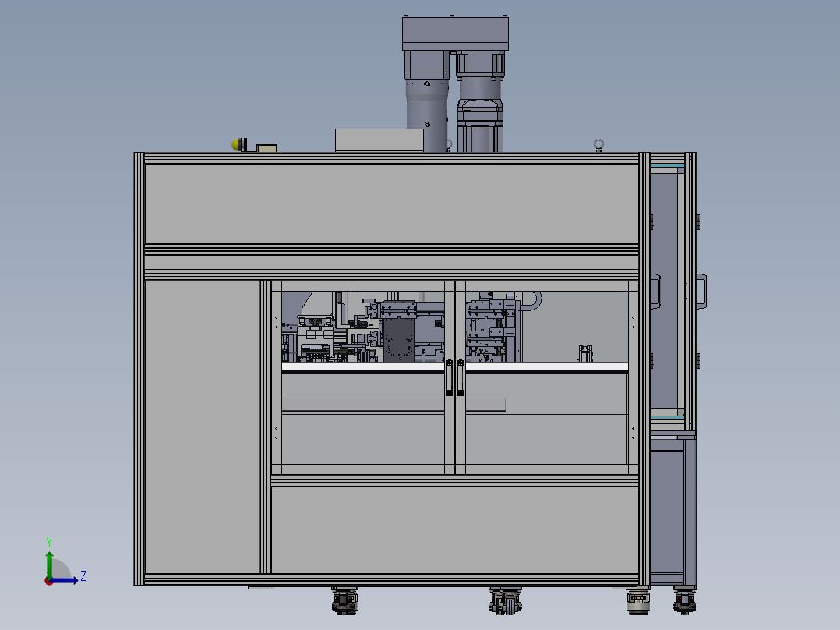Select the large upper front panel of the enclosure
Image resolution: width=840 pixels, height=630 pixels.
pos(392,204)
